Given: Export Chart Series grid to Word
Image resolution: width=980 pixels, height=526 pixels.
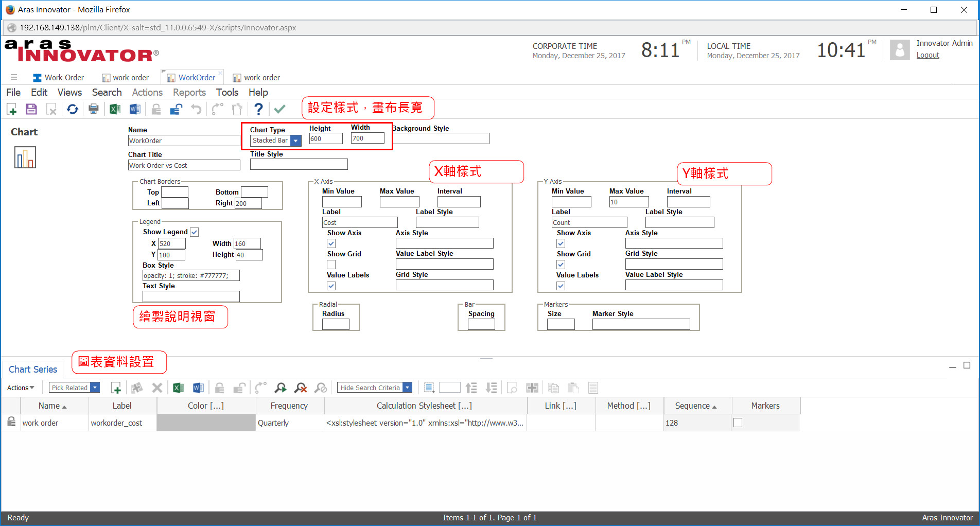Looking at the screenshot, I should 199,388.
